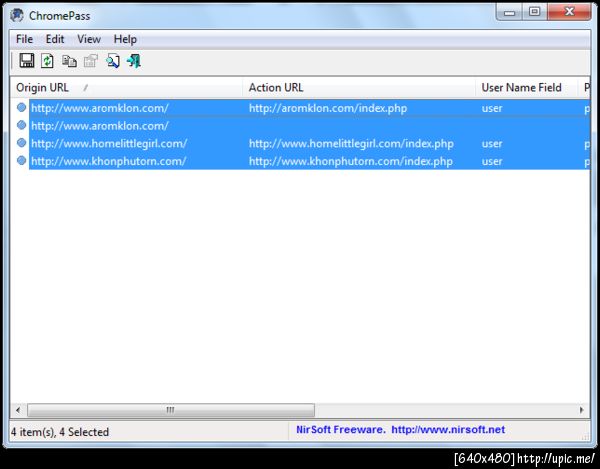Click action URL http://aromklon.com/index.php
600x469 pixels.
click(328, 108)
